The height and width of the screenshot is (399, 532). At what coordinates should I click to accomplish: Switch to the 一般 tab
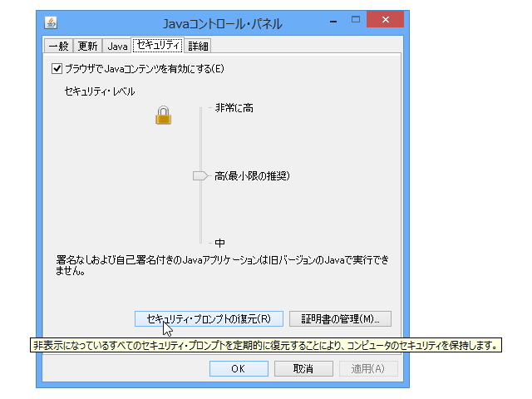pyautogui.click(x=58, y=46)
